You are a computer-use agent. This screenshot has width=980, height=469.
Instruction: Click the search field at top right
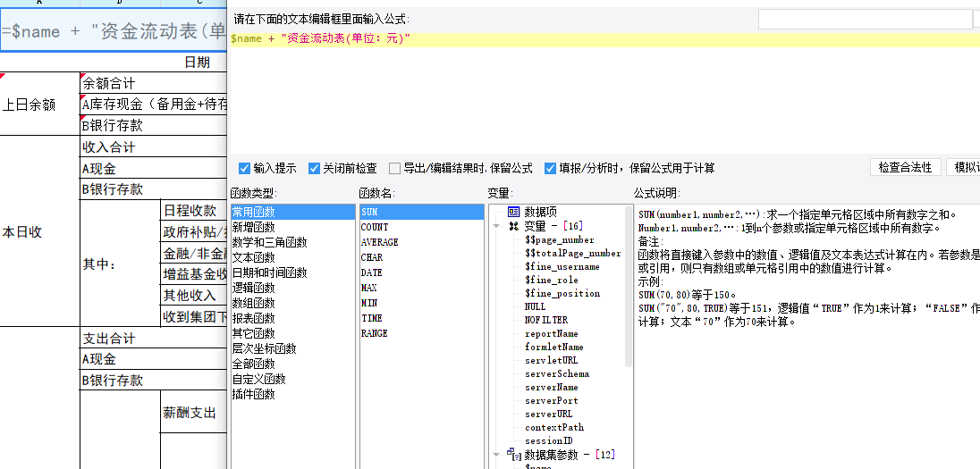[865, 20]
